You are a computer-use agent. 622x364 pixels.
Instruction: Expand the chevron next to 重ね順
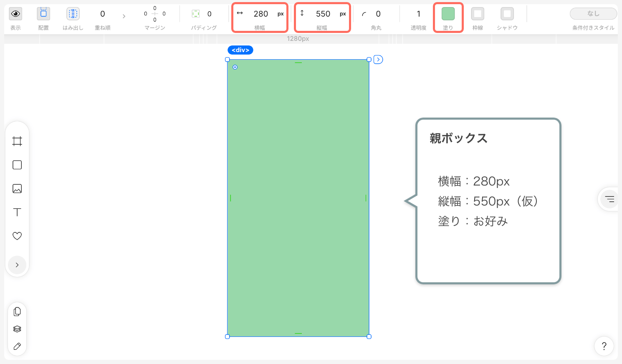point(124,16)
